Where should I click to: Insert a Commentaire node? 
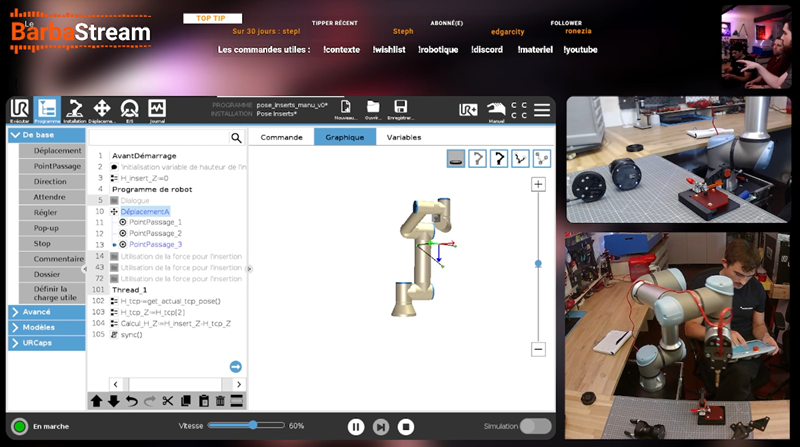(52, 259)
